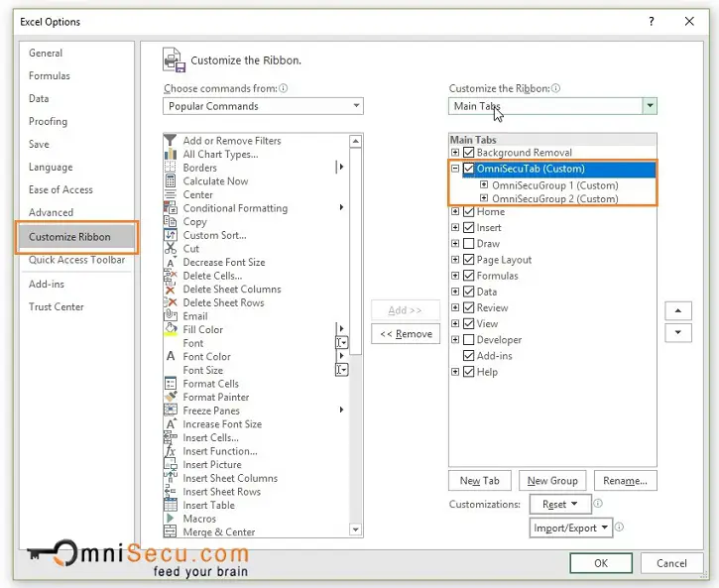Viewport: 719px width, 588px height.
Task: Click the Macros play icon
Action: tap(171, 519)
